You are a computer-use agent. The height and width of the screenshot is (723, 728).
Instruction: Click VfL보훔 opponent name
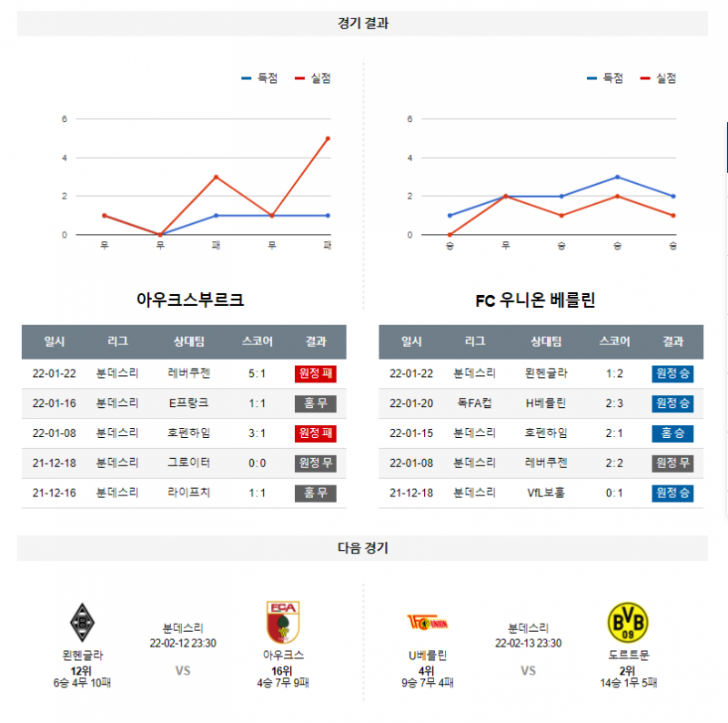[x=546, y=493]
